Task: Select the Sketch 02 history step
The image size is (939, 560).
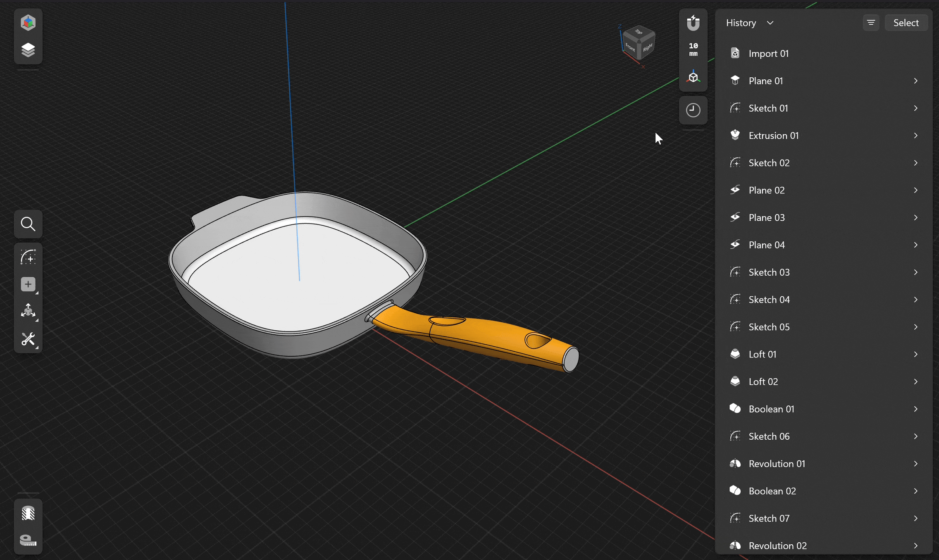Action: coord(823,163)
